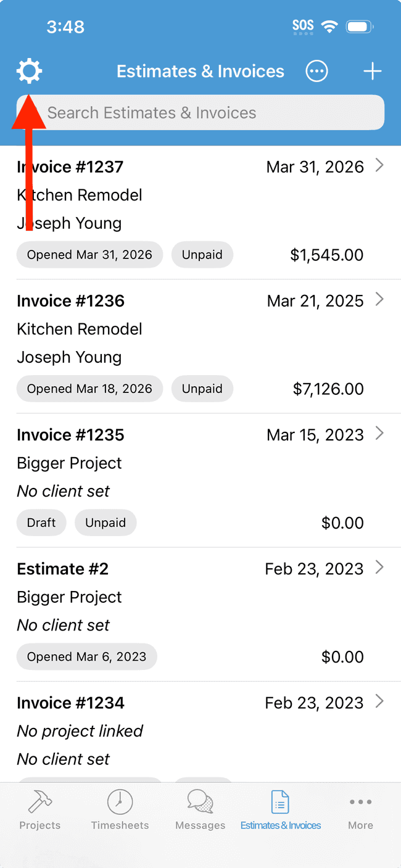401x868 pixels.
Task: Open Invoice #1236 via the right arrow
Action: (x=381, y=300)
